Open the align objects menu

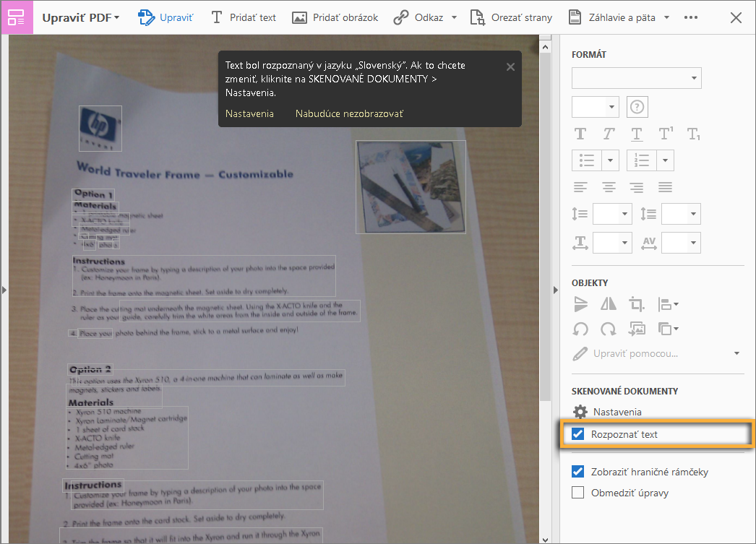[668, 304]
